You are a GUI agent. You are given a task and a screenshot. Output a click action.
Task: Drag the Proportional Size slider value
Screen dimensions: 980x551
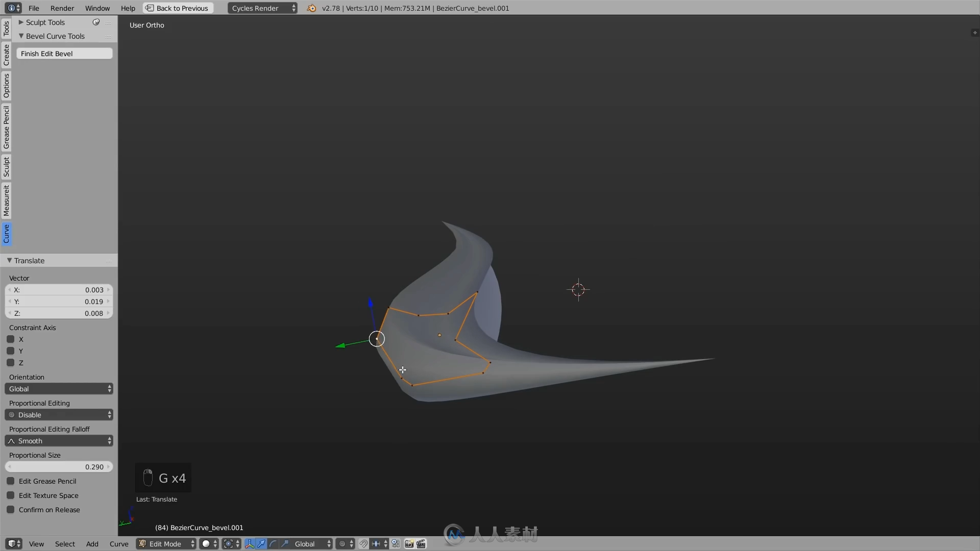tap(59, 466)
